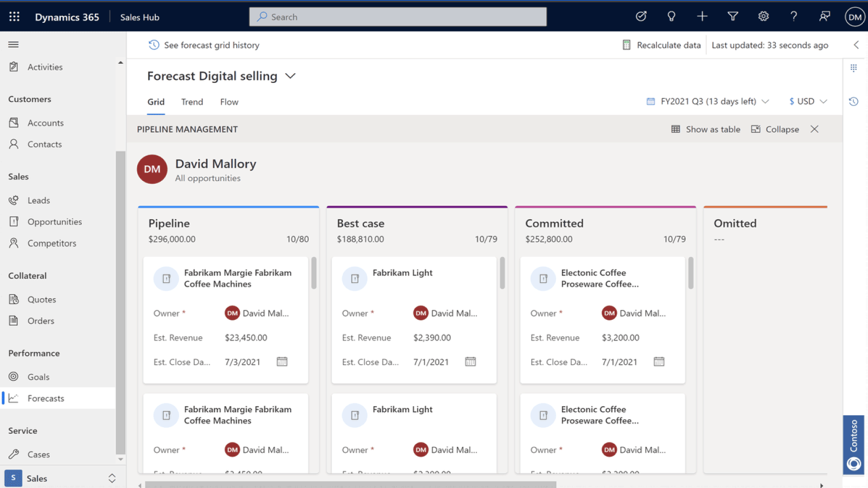Screen dimensions: 868x488
Task: Open Opportunities from the sidebar icon
Action: point(14,221)
